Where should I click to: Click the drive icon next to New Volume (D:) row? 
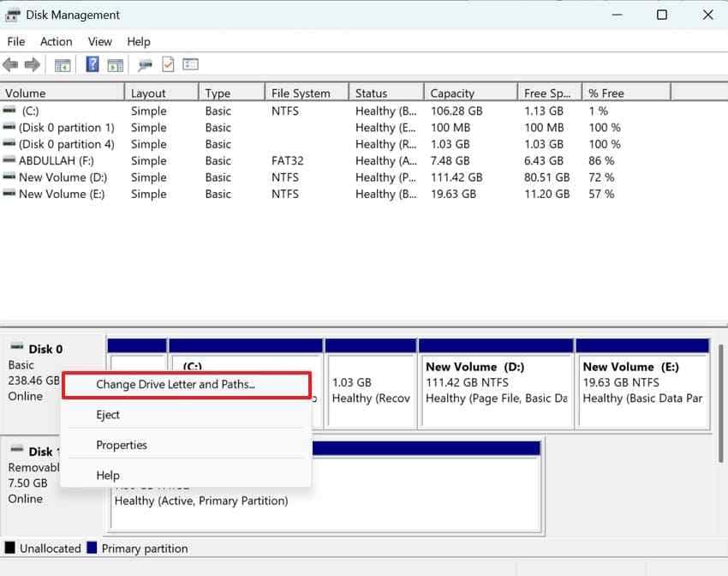tap(9, 177)
